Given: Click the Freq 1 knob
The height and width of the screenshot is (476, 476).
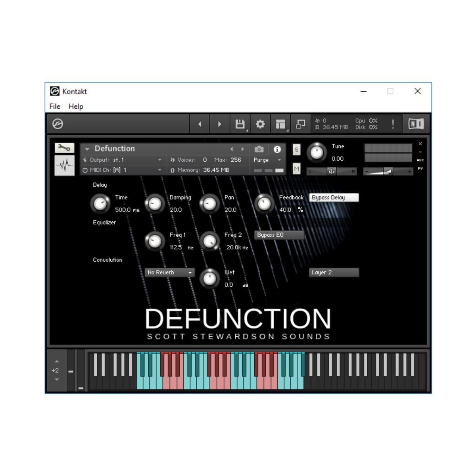Looking at the screenshot, I should coord(155,241).
